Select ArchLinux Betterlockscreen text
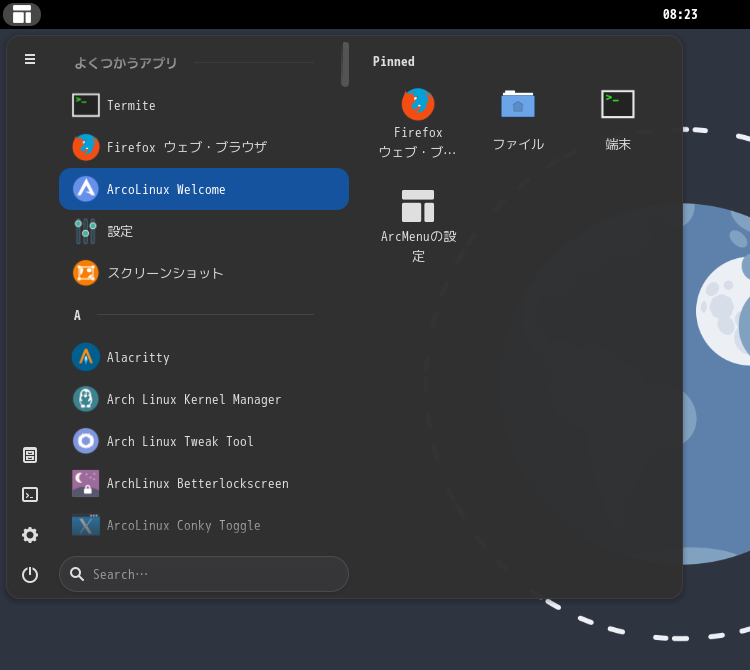Screen dimensions: 750x670 pos(198,483)
